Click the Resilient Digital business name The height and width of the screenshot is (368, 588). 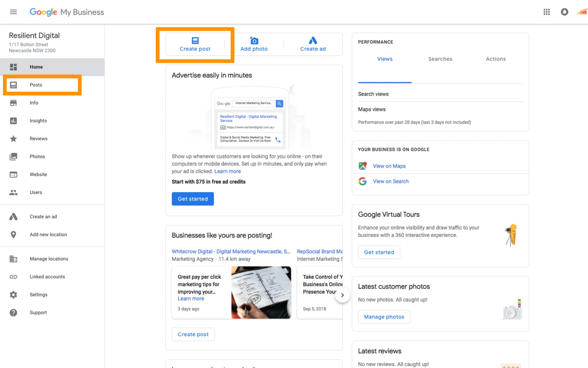click(34, 36)
